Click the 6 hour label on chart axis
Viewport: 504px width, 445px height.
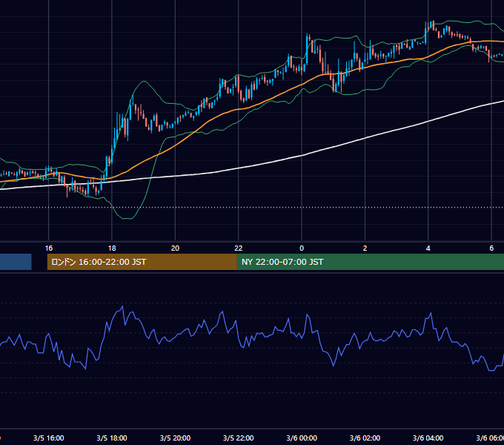click(x=491, y=248)
